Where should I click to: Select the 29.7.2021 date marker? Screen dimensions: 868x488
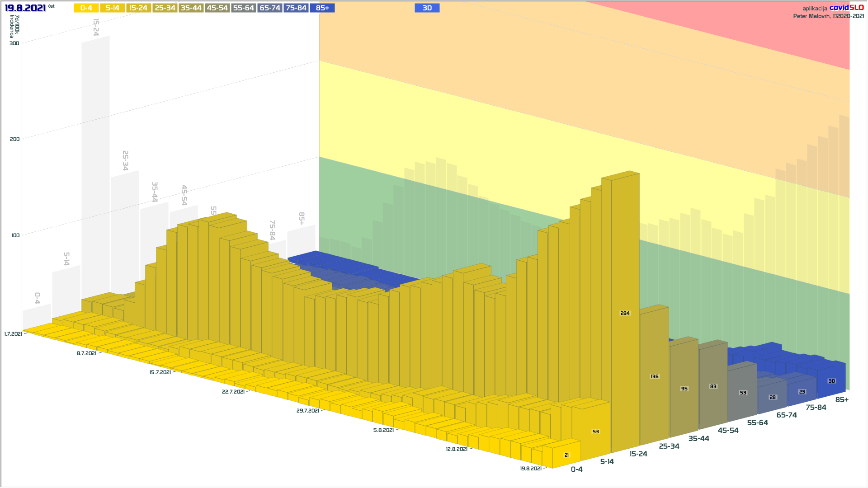pyautogui.click(x=307, y=411)
